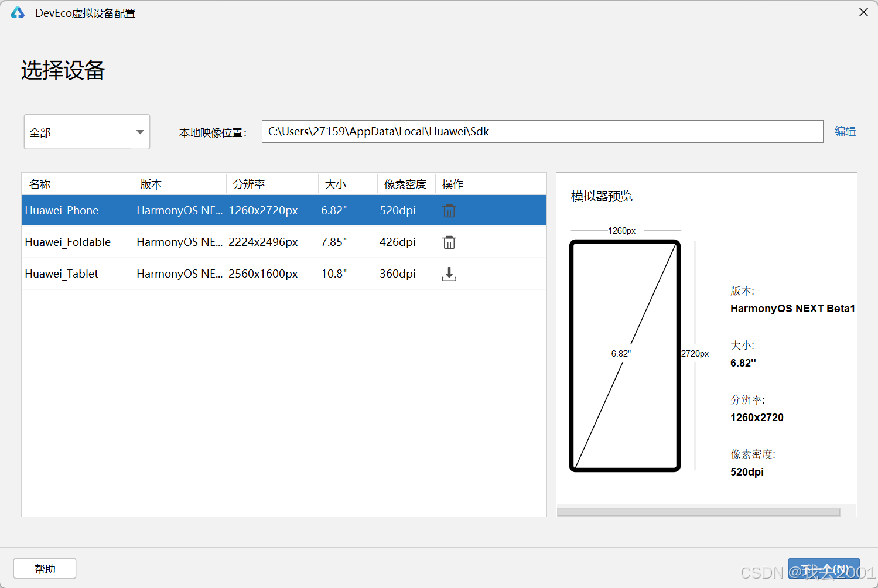
Task: Click the horizontal scrollbar in emulator preview panel
Action: 699,512
